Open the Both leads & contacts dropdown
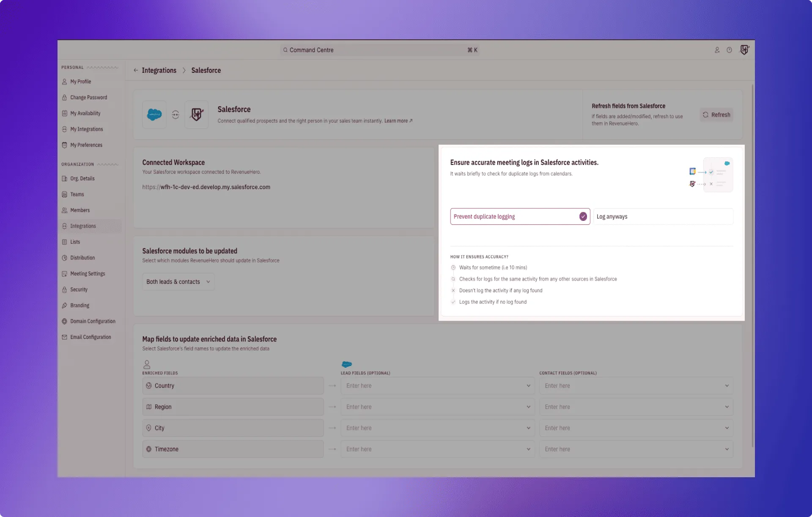Screen dimensions: 812x517 coord(178,282)
